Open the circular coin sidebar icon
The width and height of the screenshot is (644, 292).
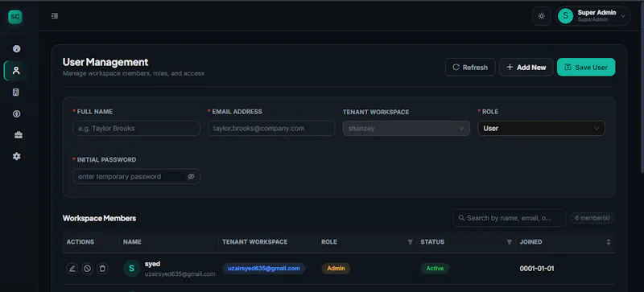point(16,113)
